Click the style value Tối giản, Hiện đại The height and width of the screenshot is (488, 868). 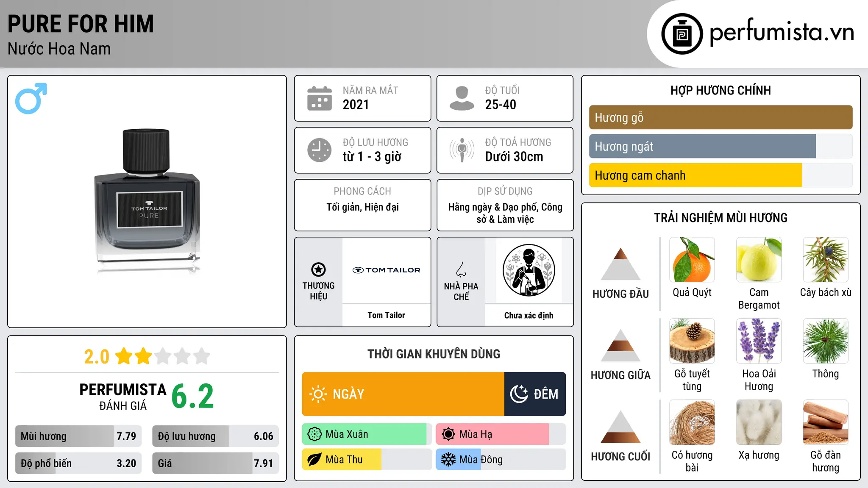pyautogui.click(x=362, y=207)
